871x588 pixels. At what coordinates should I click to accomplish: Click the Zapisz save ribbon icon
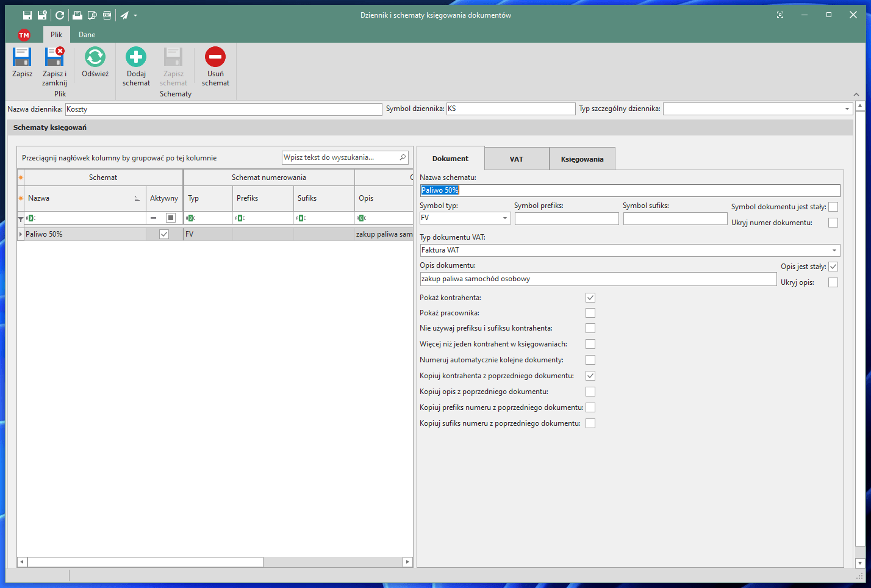tap(22, 57)
